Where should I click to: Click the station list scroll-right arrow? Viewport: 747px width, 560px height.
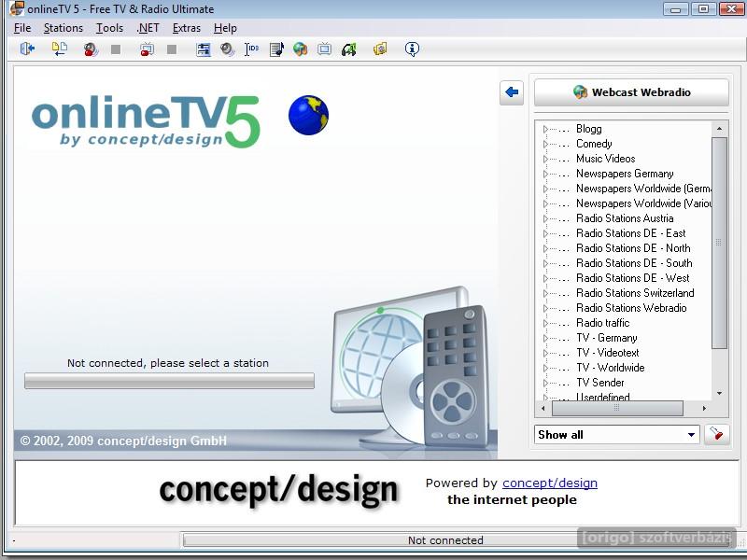click(704, 408)
